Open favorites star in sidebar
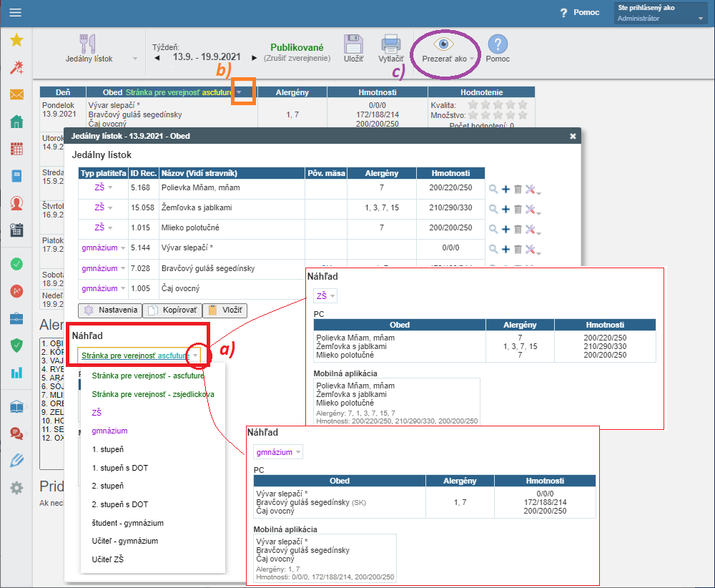Viewport: 715px width, 588px height. click(x=16, y=40)
